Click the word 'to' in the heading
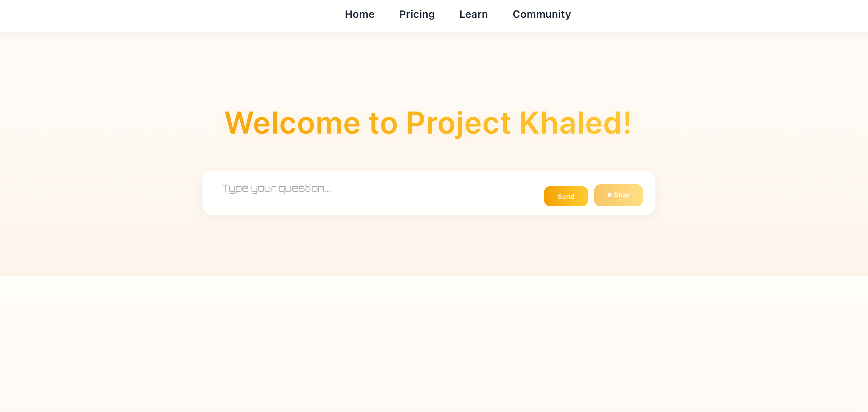868x412 pixels. pyautogui.click(x=383, y=123)
